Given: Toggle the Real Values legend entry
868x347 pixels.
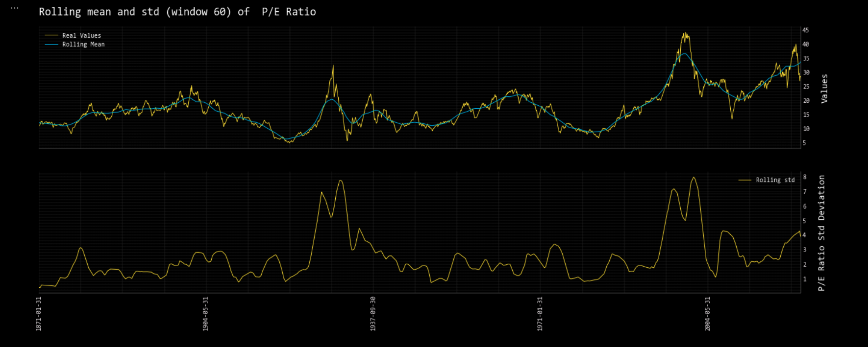Looking at the screenshot, I should click(73, 35).
